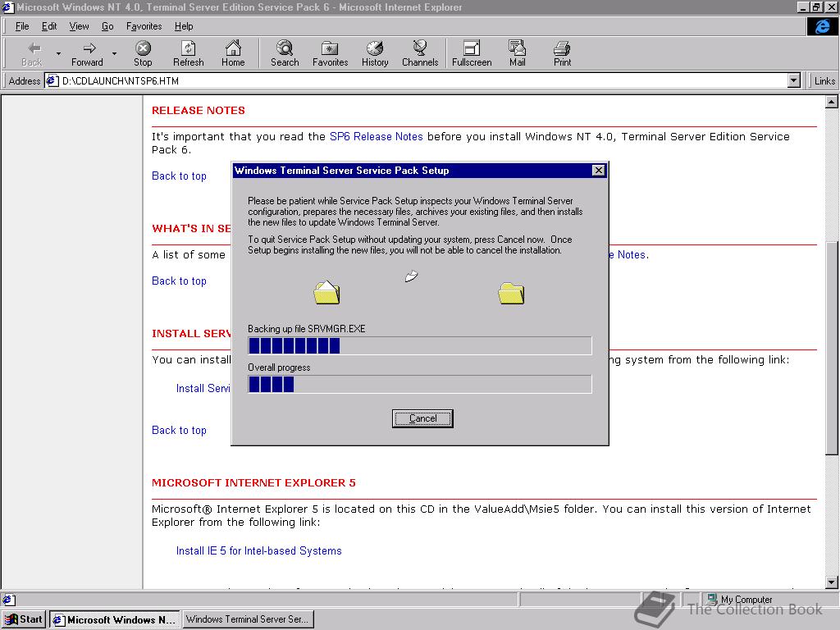This screenshot has height=630, width=840.
Task: Click the destination folder icon in dialog
Action: point(511,293)
